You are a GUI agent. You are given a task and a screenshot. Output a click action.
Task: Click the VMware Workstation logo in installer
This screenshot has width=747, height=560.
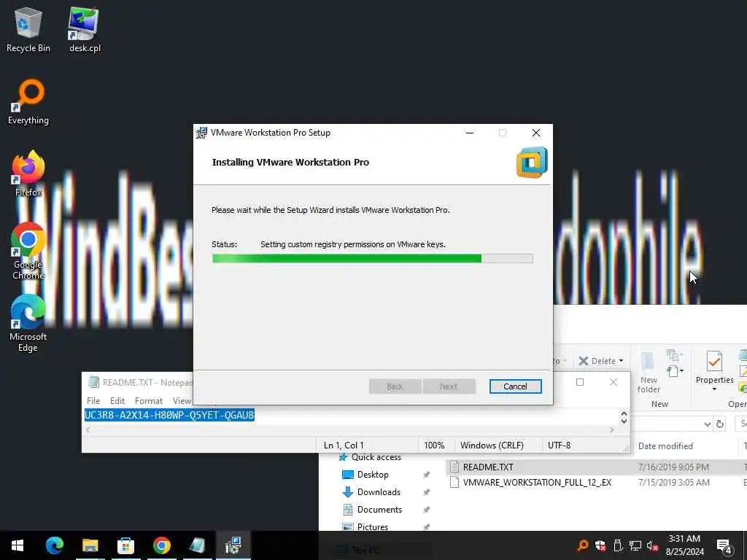pos(532,163)
